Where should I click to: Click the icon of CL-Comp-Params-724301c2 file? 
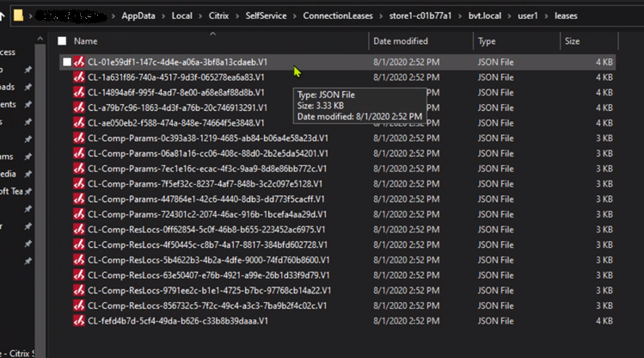click(78, 214)
